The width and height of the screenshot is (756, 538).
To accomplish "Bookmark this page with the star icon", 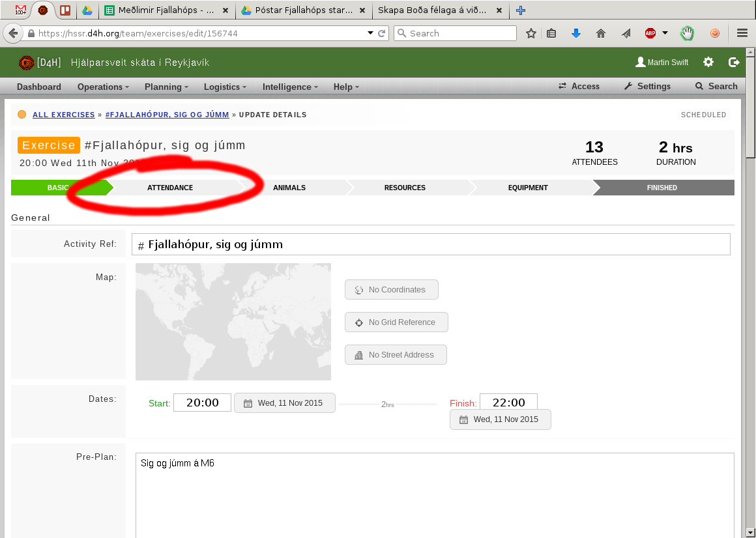I will 531,33.
